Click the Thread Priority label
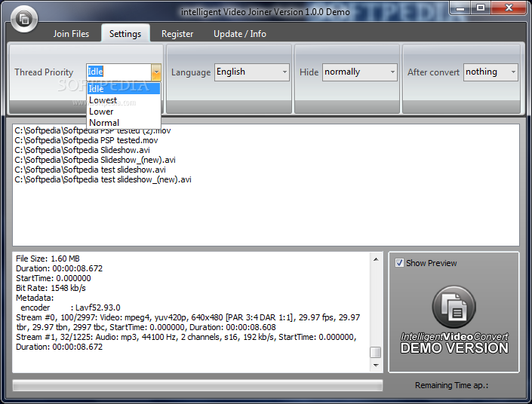Viewport: 532px width, 404px height. click(44, 72)
